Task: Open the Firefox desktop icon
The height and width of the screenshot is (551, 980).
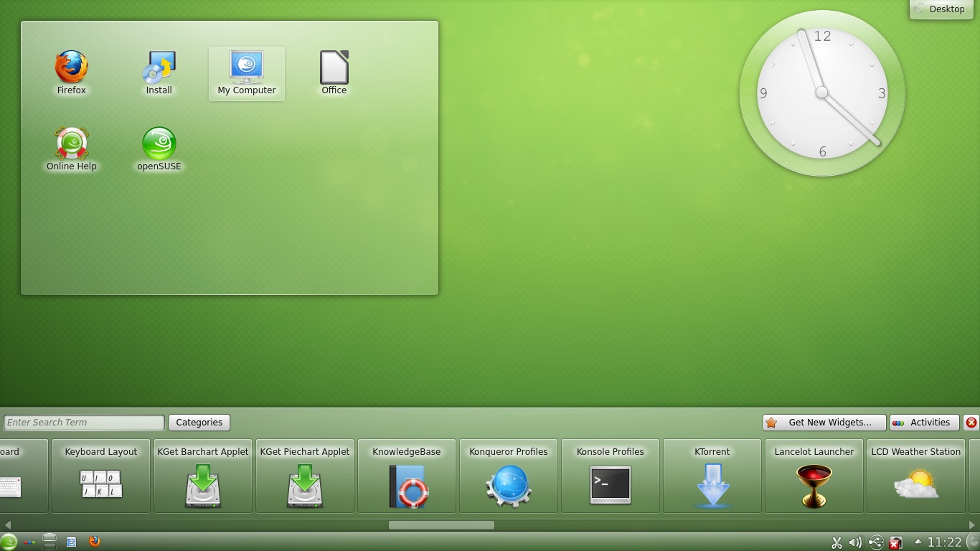Action: [72, 72]
